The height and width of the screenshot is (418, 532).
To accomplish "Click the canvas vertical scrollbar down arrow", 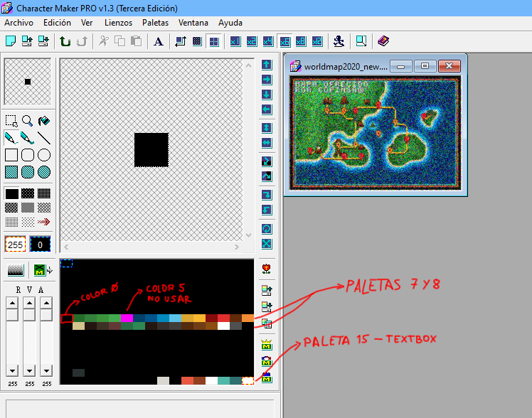I will coord(248,235).
